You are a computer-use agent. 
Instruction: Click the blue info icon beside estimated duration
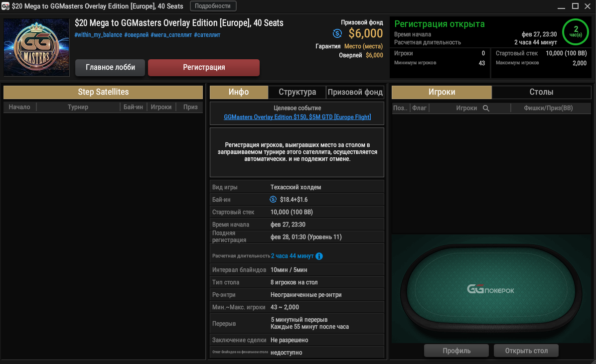click(319, 256)
